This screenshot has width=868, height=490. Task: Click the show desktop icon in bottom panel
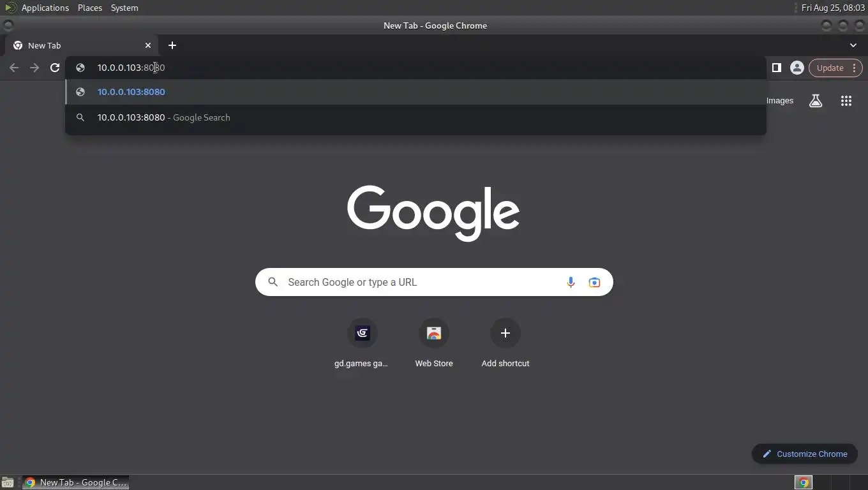click(x=8, y=482)
